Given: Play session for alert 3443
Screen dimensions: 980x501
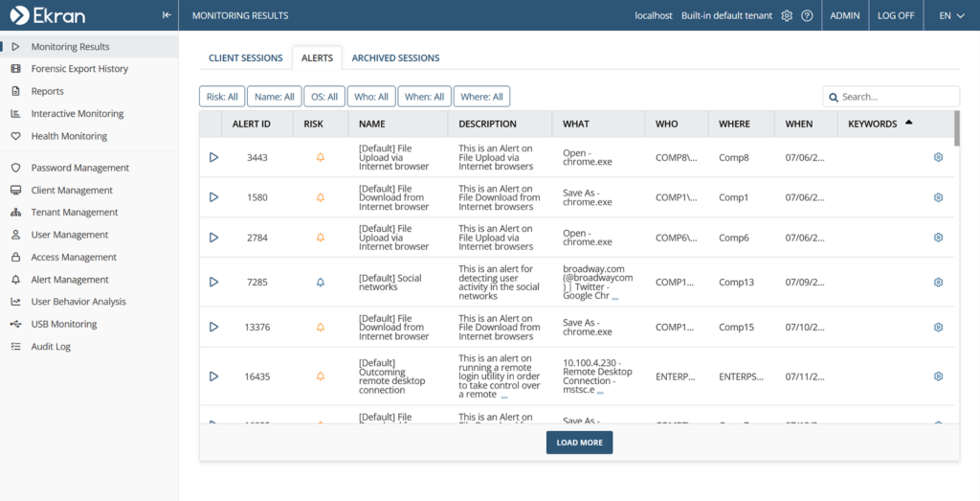Looking at the screenshot, I should pyautogui.click(x=213, y=158).
